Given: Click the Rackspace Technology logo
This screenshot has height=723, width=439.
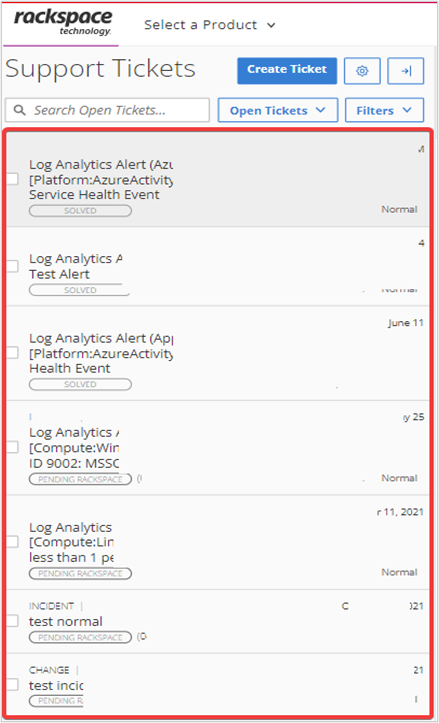Looking at the screenshot, I should 63,22.
